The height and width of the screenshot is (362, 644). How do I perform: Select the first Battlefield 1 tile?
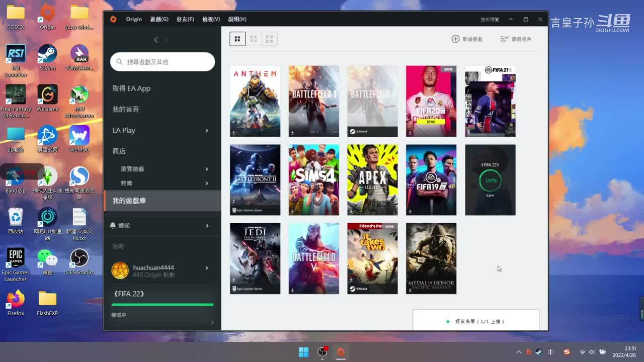point(314,101)
